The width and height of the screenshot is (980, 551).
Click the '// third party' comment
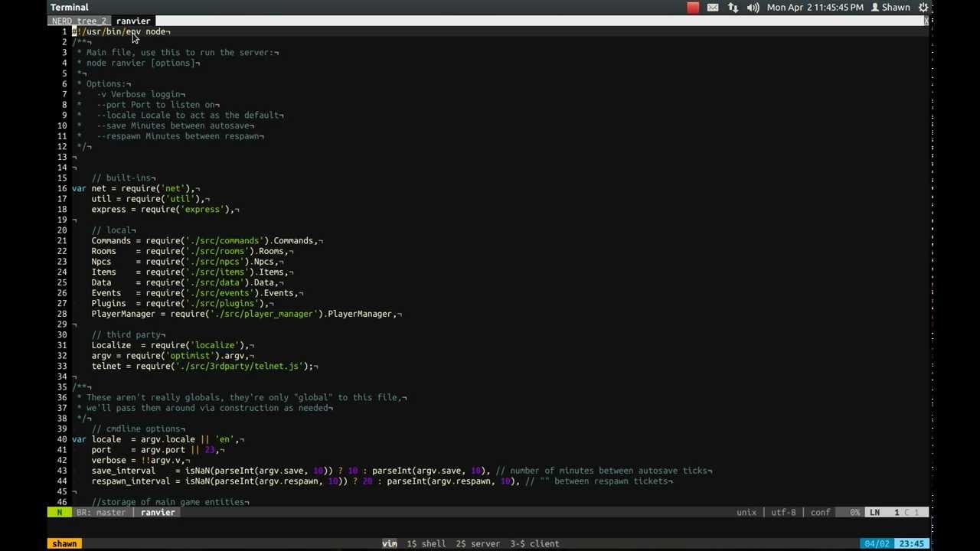128,334
